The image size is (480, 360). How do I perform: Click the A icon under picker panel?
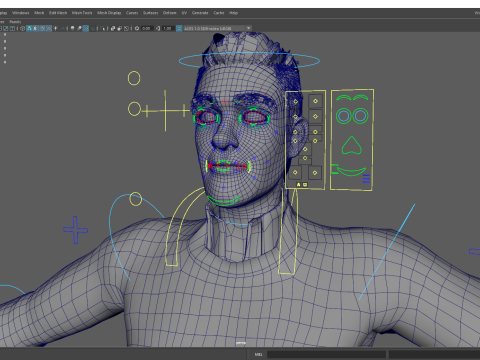tap(299, 185)
